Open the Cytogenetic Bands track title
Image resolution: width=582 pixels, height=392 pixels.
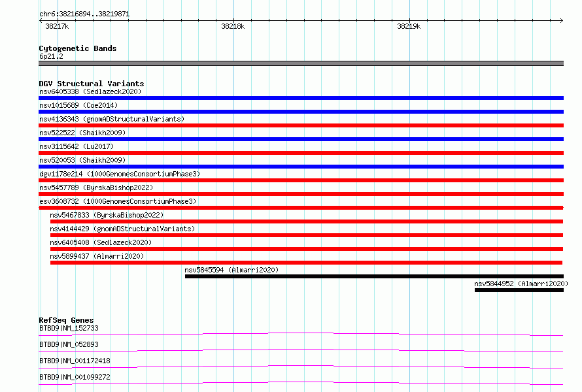78,48
